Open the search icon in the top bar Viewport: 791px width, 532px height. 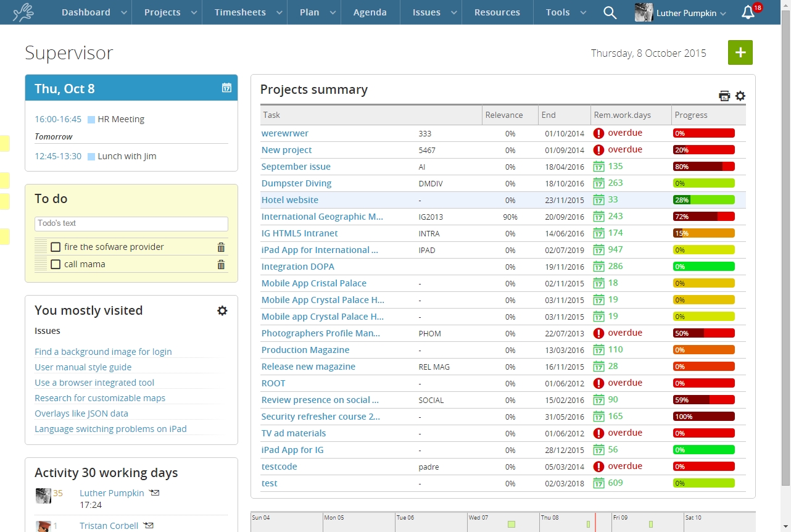coord(610,12)
